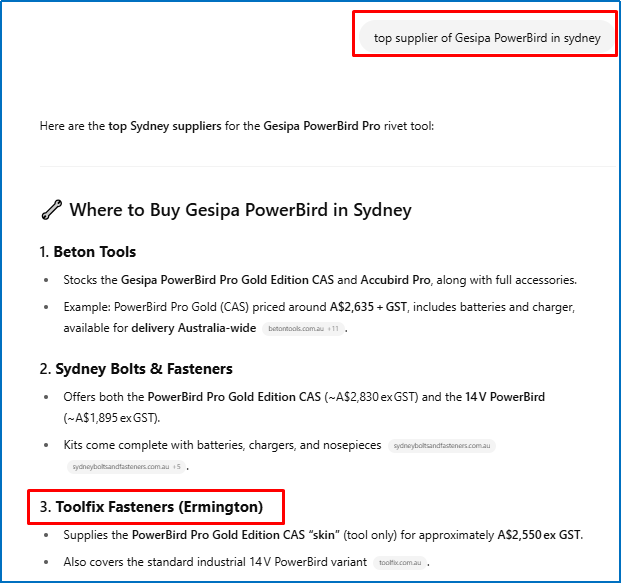
Task: Open the toolfix.com.au citation chip
Action: 401,563
